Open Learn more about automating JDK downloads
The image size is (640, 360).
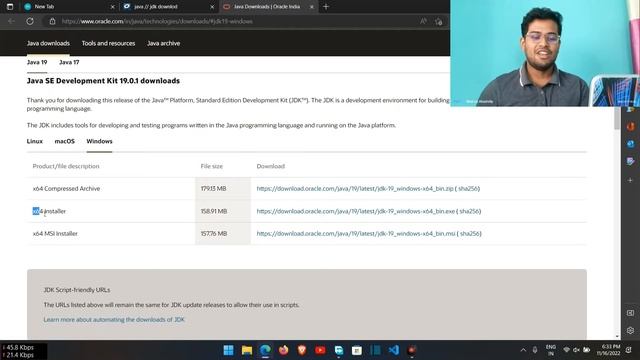click(114, 320)
